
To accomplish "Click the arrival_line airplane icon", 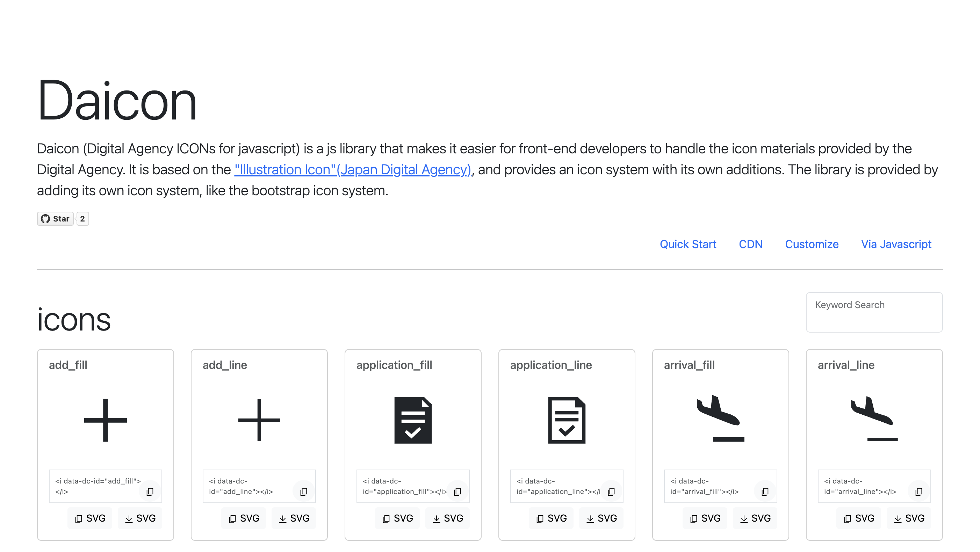I will tap(874, 418).
